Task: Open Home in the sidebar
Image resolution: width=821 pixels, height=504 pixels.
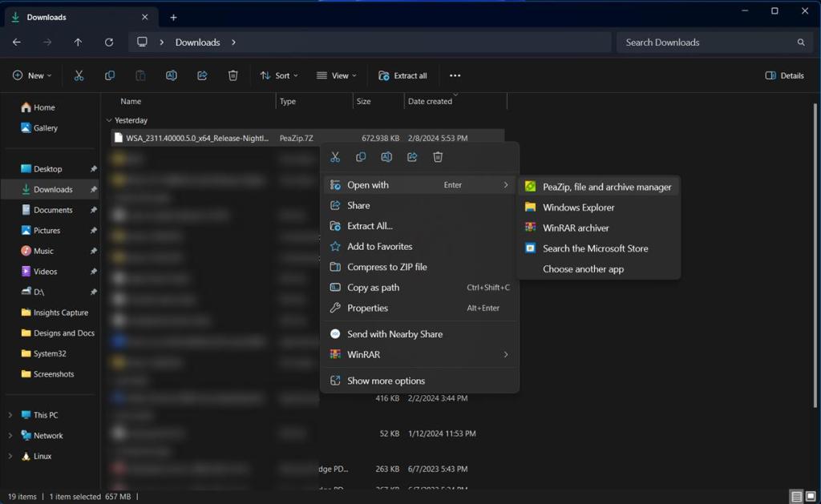Action: click(38, 107)
